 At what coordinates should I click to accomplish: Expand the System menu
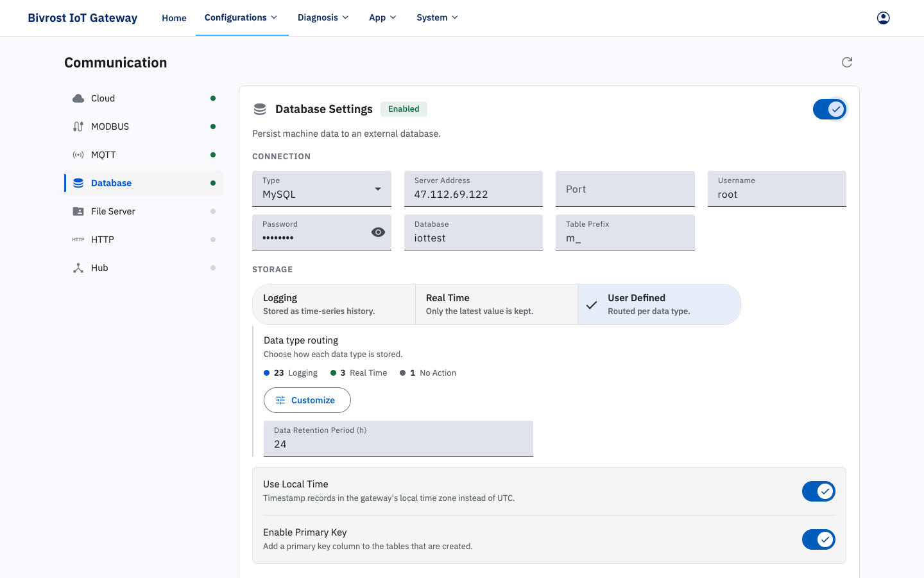(438, 18)
